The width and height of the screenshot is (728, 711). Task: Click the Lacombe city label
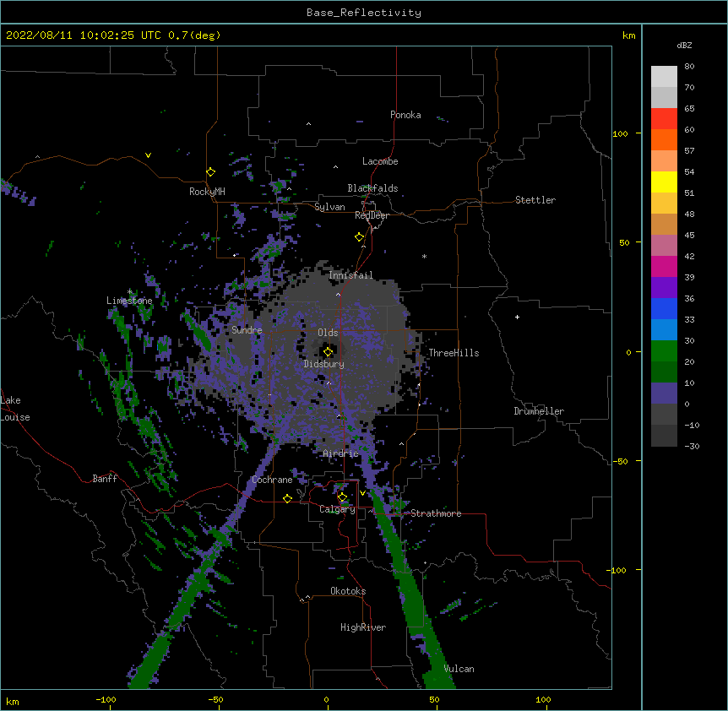[380, 161]
